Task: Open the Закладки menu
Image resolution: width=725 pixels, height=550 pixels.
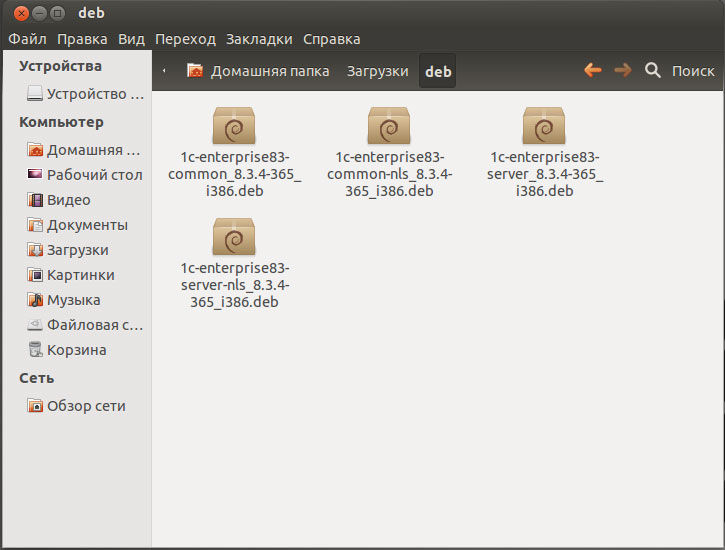Action: [x=259, y=39]
